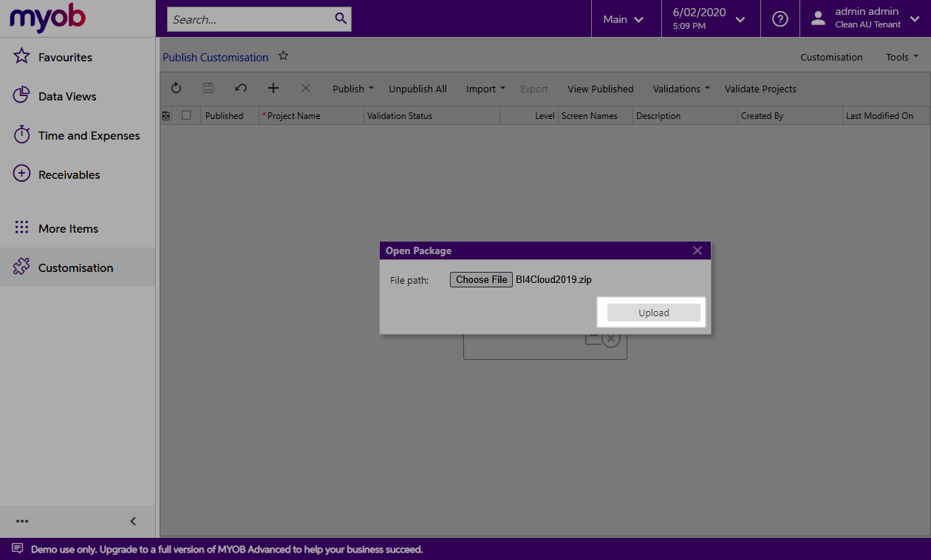Screen dimensions: 931x560
Task: Open Time and Expenses workspace
Action: [78, 135]
